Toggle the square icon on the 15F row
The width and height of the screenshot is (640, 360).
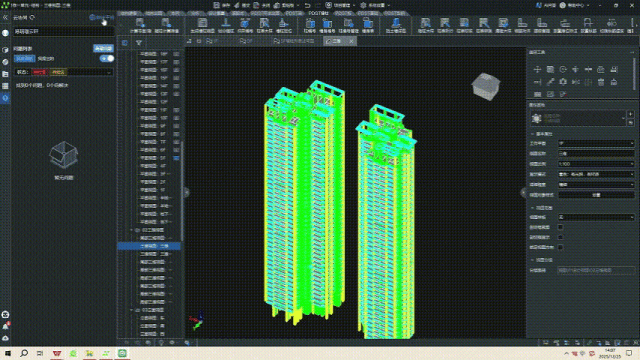click(176, 78)
